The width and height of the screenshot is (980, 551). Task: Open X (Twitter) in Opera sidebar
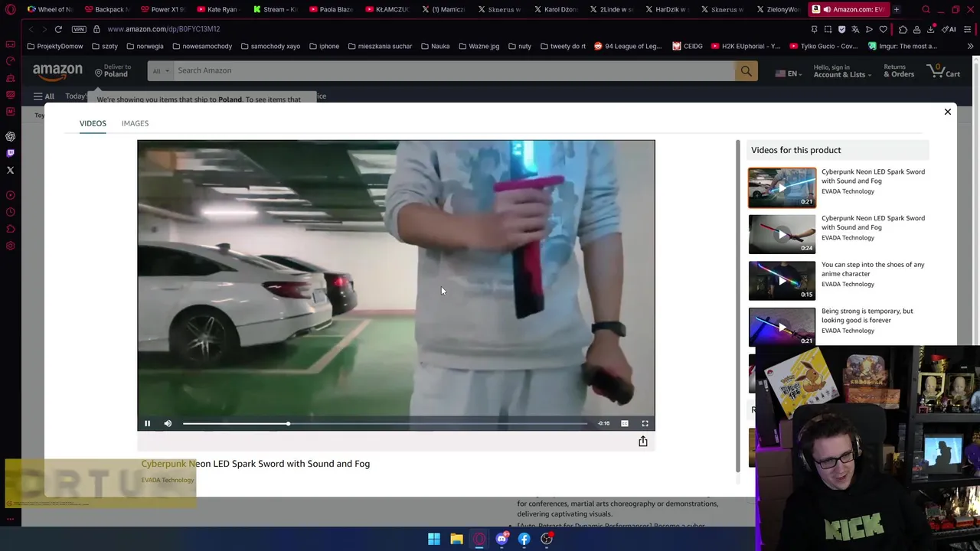point(11,170)
